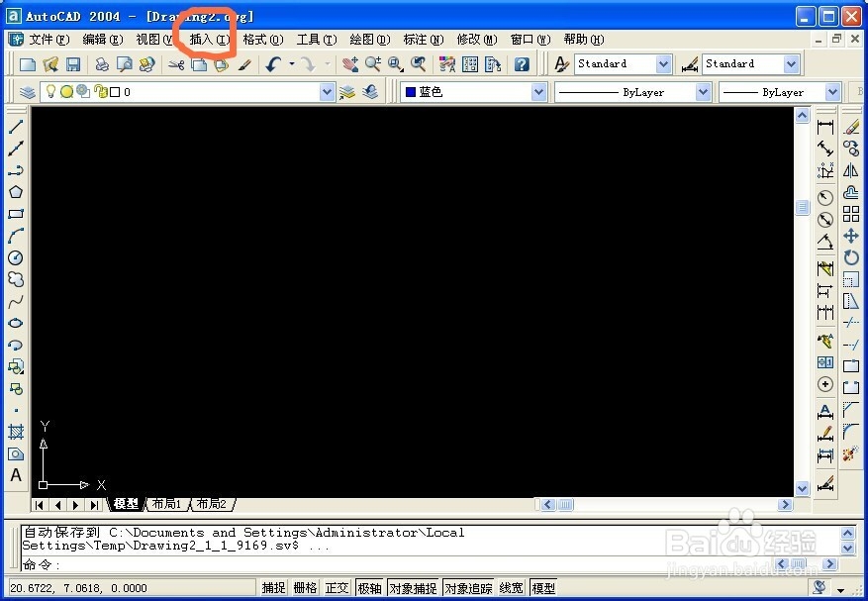Toggle 捕捉 snap mode in status bar
This screenshot has height=601, width=868.
pyautogui.click(x=273, y=588)
